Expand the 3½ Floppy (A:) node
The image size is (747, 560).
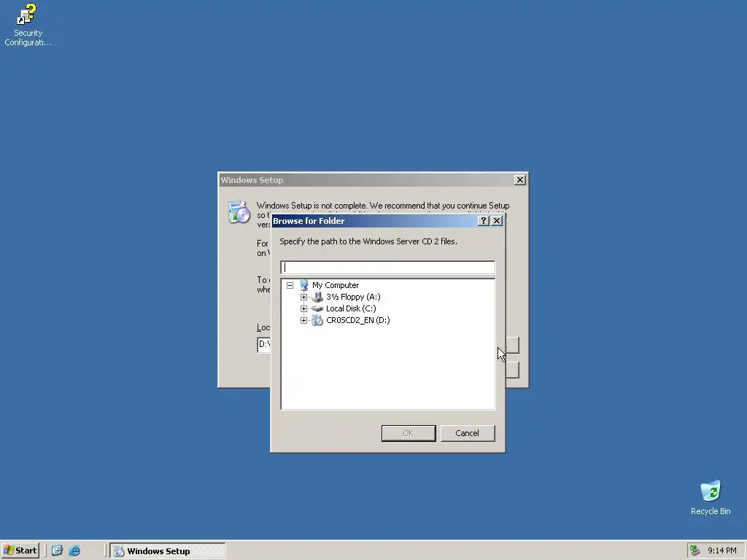coord(303,297)
